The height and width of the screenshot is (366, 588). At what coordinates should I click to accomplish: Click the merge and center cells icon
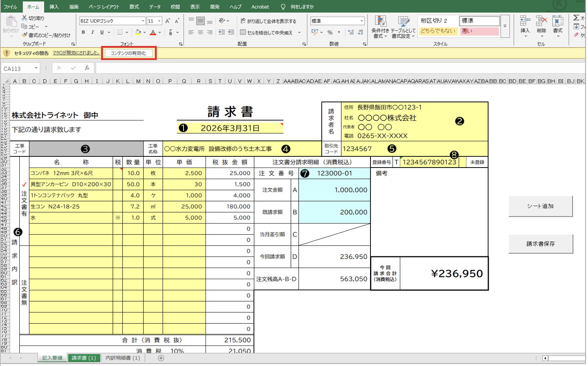point(243,32)
